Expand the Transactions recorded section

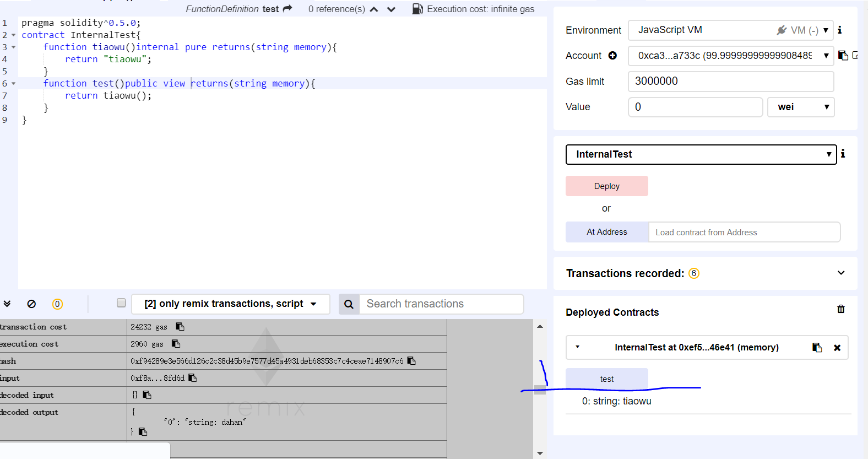point(841,273)
